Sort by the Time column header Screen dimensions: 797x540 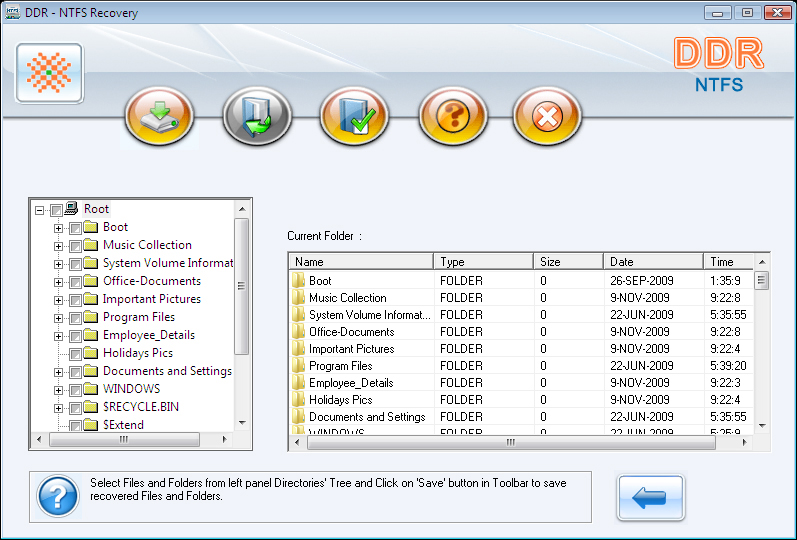(728, 261)
